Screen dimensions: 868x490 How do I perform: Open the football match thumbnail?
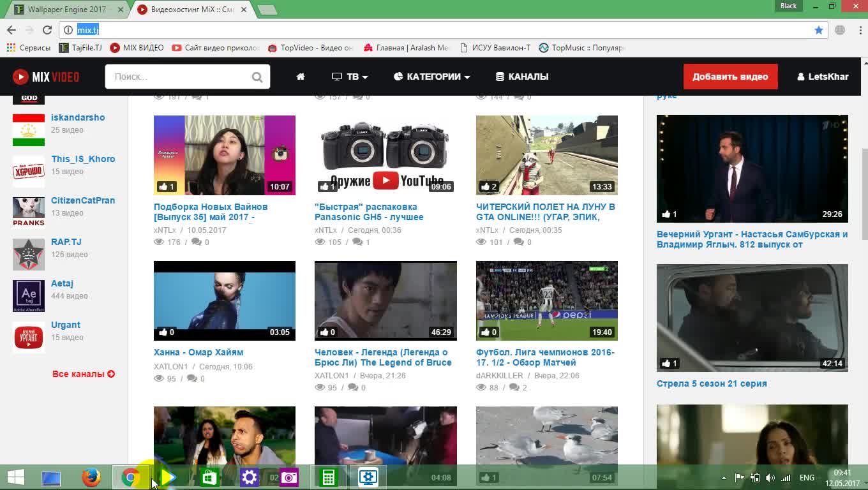[547, 301]
